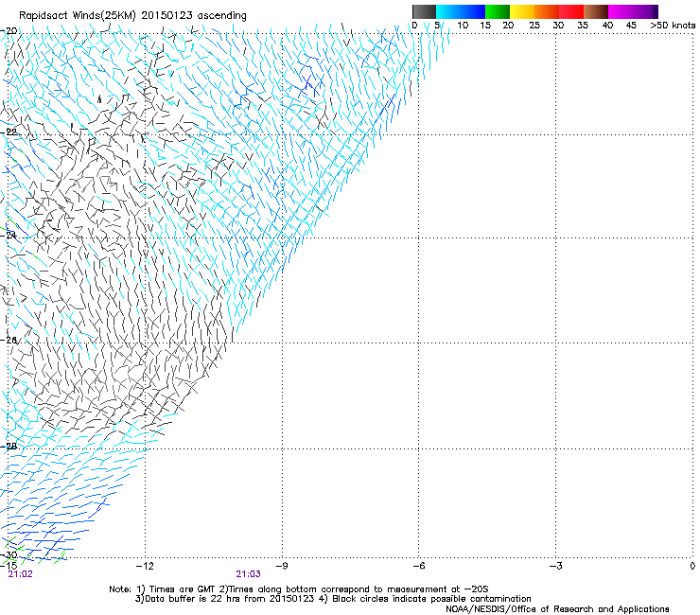This screenshot has width=700, height=615.
Task: Click the -9 longitude axis label
Action: pos(282,566)
